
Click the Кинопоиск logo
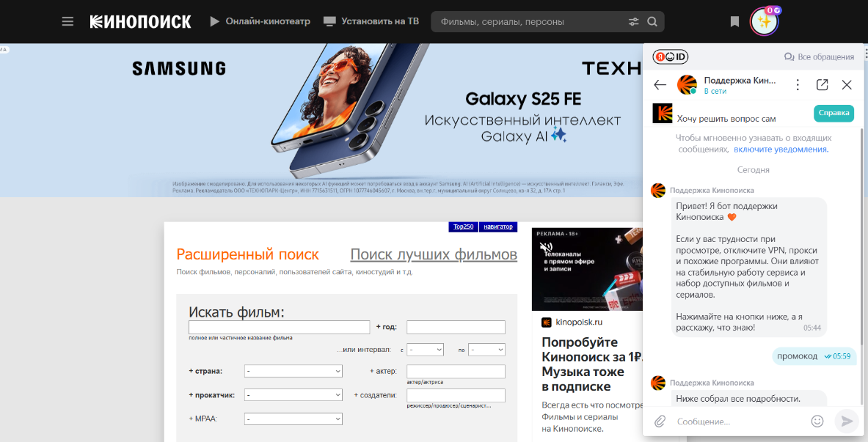pyautogui.click(x=141, y=21)
